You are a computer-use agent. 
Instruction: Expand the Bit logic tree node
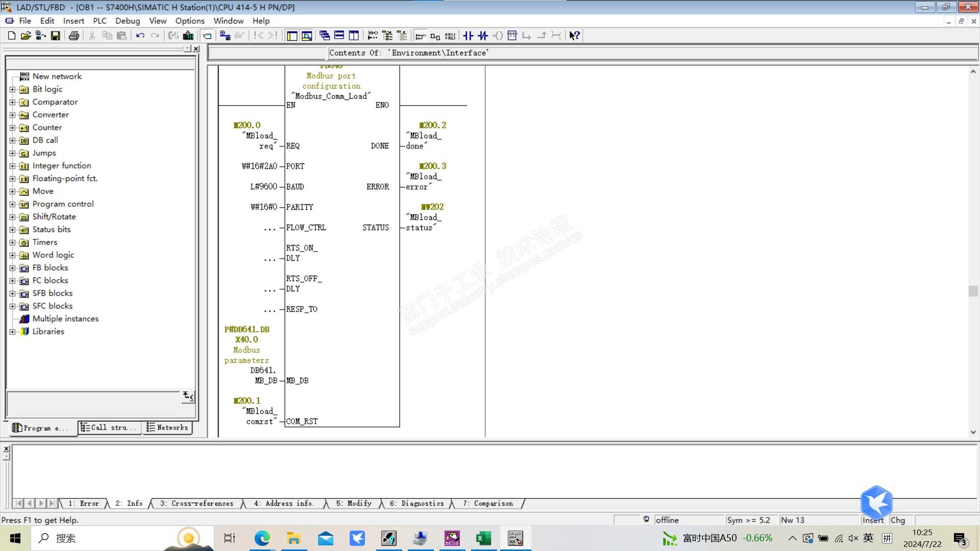(x=13, y=89)
